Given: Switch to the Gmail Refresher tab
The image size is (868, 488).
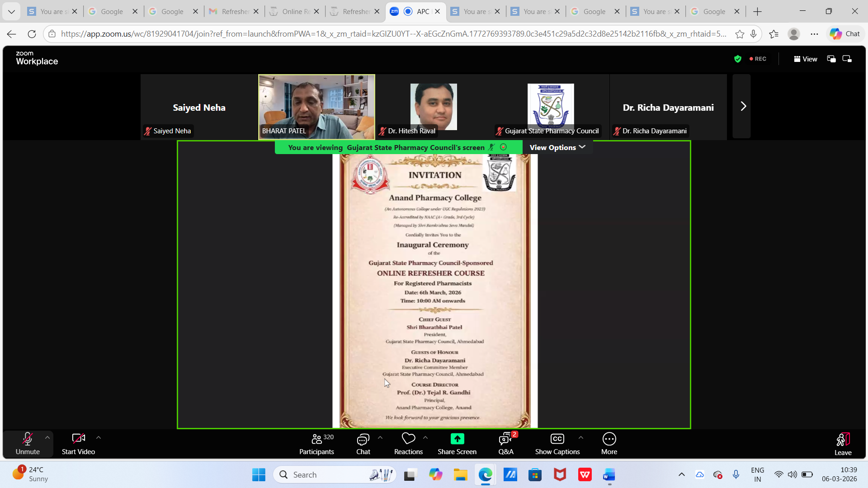Looking at the screenshot, I should (x=234, y=11).
